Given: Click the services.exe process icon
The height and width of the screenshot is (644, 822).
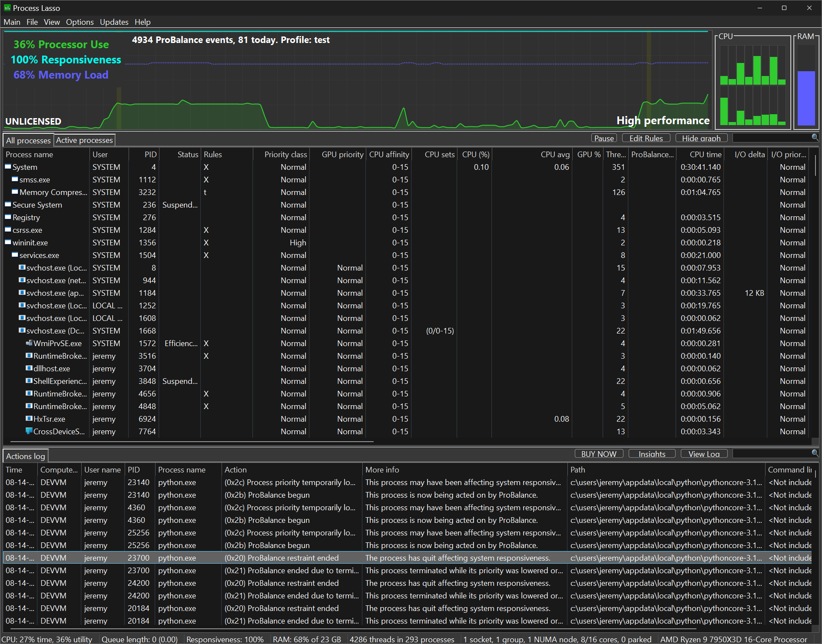Looking at the screenshot, I should (x=15, y=255).
